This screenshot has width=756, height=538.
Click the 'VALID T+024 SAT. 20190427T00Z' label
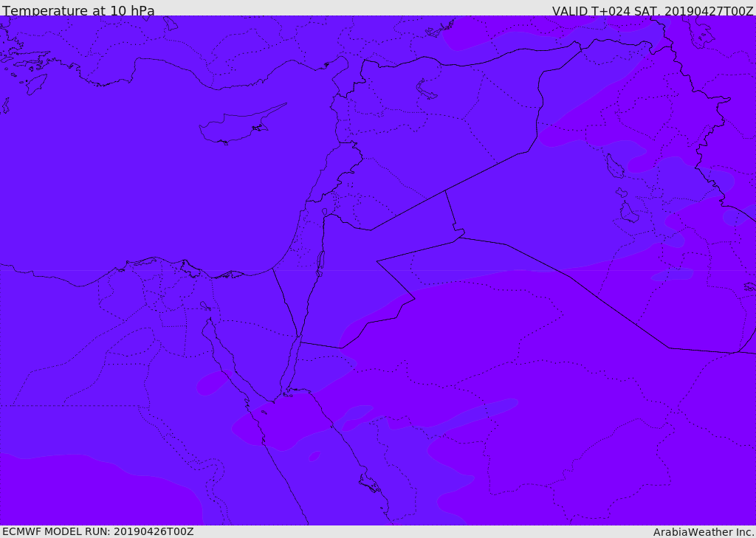coord(653,10)
